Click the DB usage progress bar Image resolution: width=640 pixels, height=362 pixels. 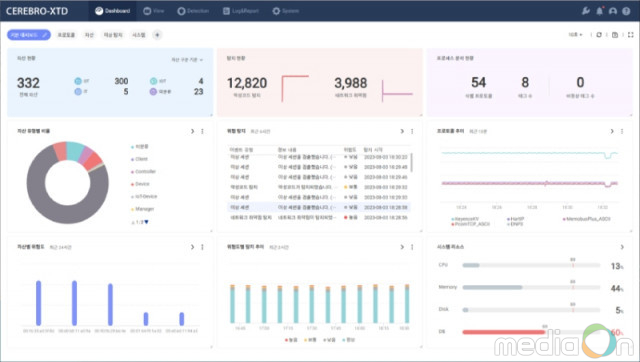tap(531, 332)
